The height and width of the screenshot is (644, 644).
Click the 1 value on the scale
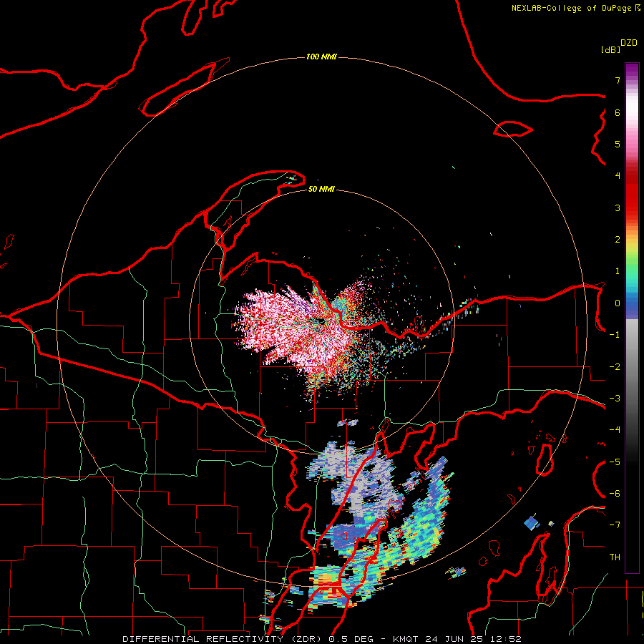[x=618, y=271]
